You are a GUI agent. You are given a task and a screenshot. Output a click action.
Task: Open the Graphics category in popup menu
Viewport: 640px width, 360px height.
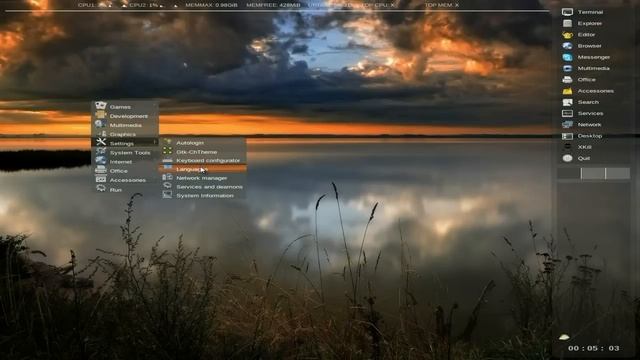(x=125, y=134)
